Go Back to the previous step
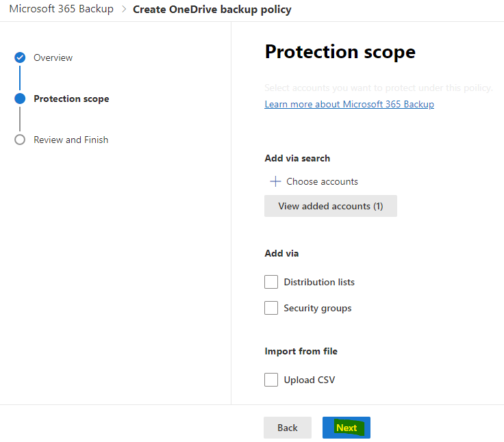Screen dimensions: 504x442 pos(288,428)
